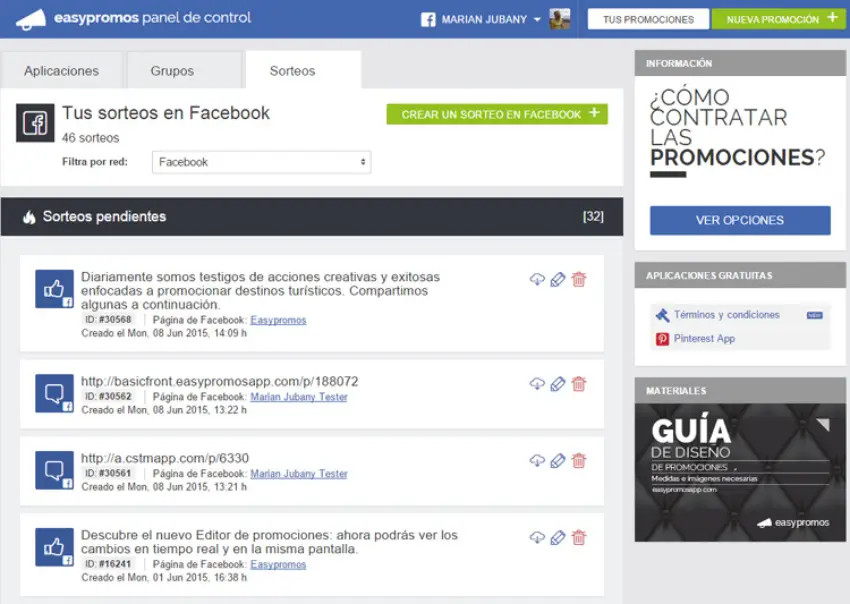Click thumbs-up icon of sorteo #16241
The height and width of the screenshot is (604, 850).
(x=54, y=547)
